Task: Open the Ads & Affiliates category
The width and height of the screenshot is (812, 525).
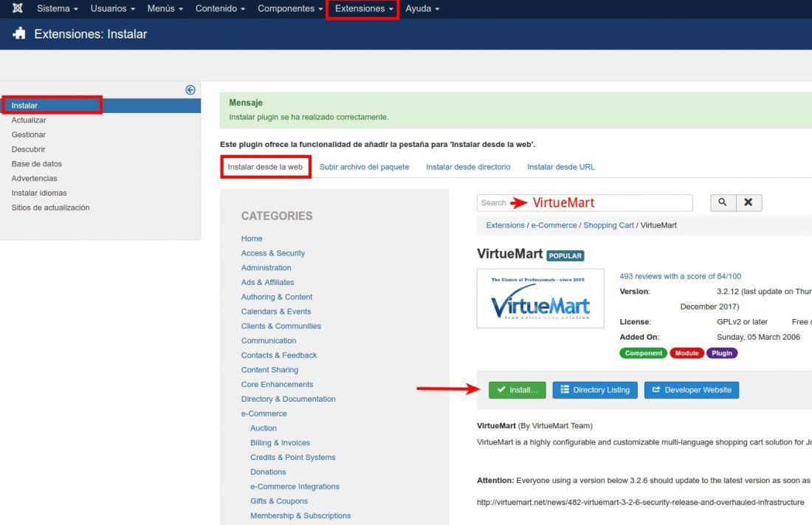Action: pyautogui.click(x=267, y=282)
